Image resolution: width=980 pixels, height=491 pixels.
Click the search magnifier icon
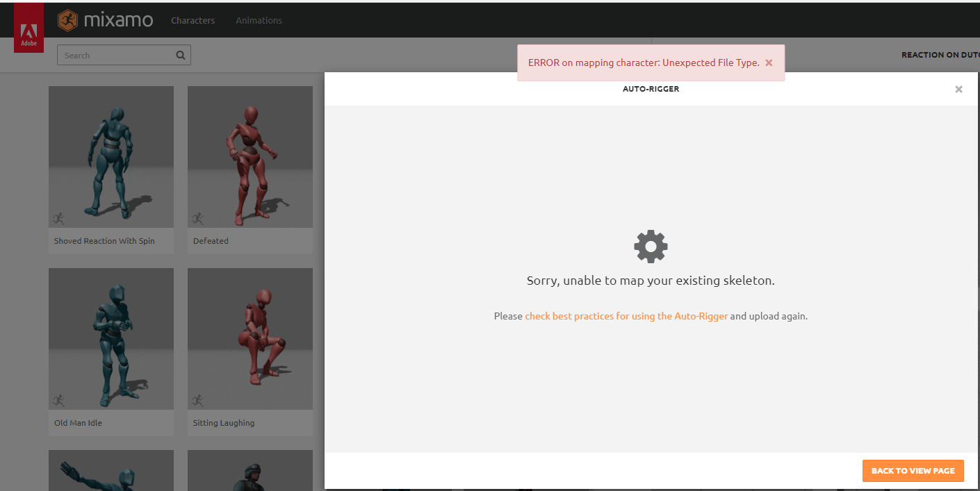tap(181, 56)
